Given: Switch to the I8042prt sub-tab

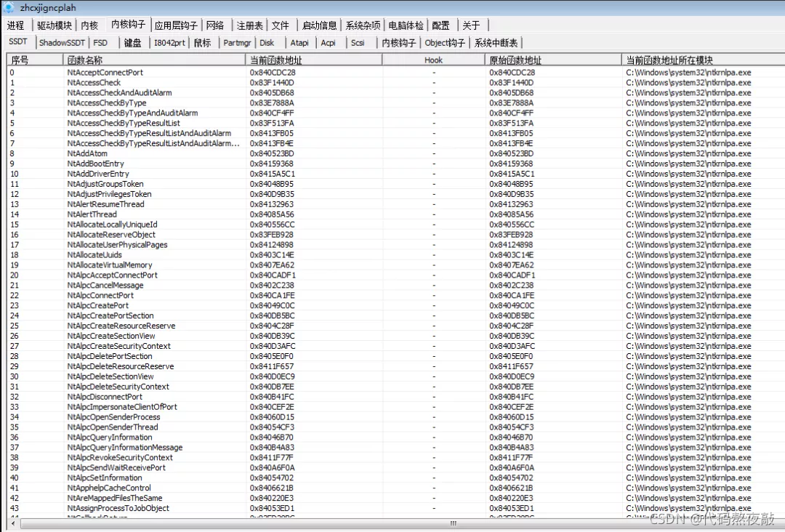Looking at the screenshot, I should (169, 43).
